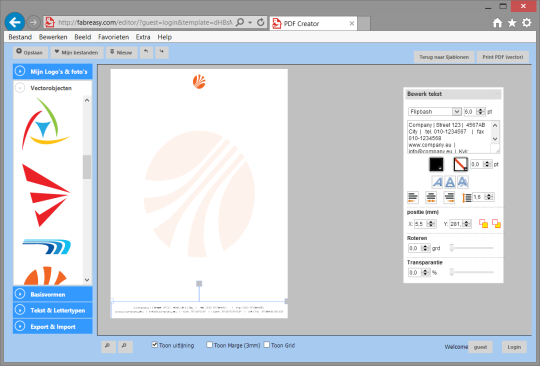Click the browser home icon

tap(497, 23)
